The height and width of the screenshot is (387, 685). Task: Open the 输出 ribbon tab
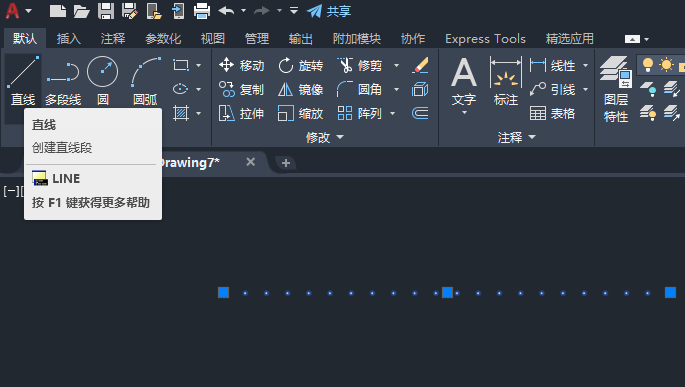[x=301, y=38]
